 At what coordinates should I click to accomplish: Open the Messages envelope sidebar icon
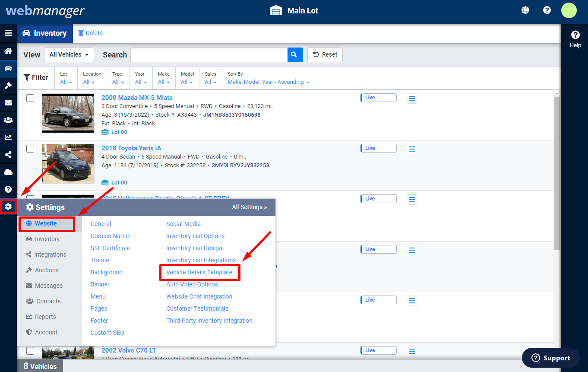(8, 103)
